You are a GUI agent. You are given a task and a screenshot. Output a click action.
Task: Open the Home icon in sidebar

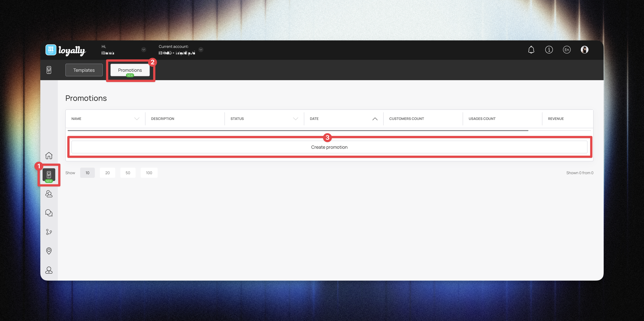(x=49, y=156)
